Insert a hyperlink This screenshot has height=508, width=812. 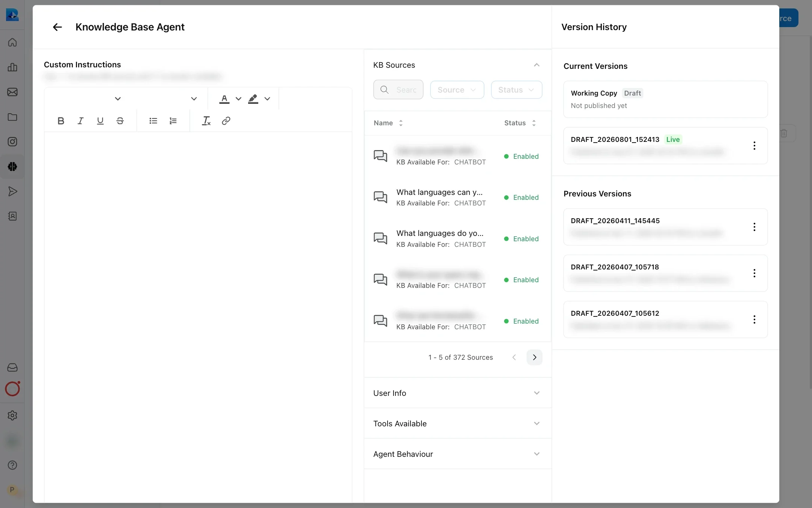tap(226, 121)
